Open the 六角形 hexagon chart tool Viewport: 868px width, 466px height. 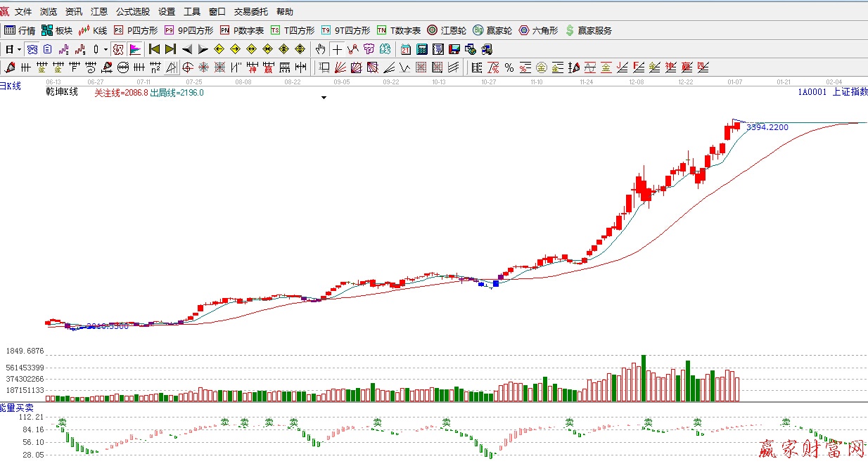pyautogui.click(x=538, y=30)
